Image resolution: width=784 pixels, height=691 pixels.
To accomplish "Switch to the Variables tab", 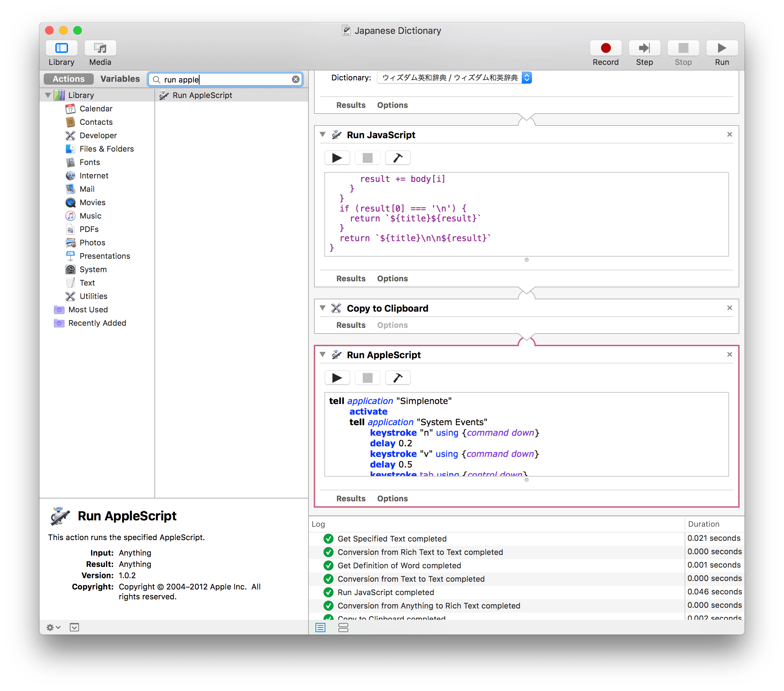I will point(120,79).
